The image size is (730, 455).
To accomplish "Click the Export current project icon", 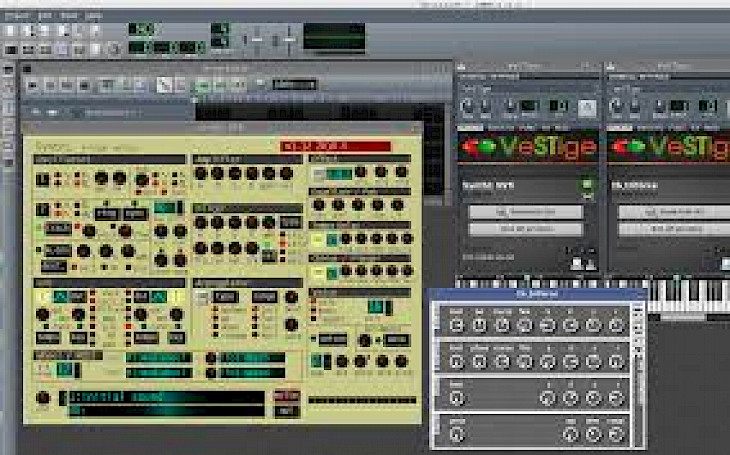I will coord(95,31).
